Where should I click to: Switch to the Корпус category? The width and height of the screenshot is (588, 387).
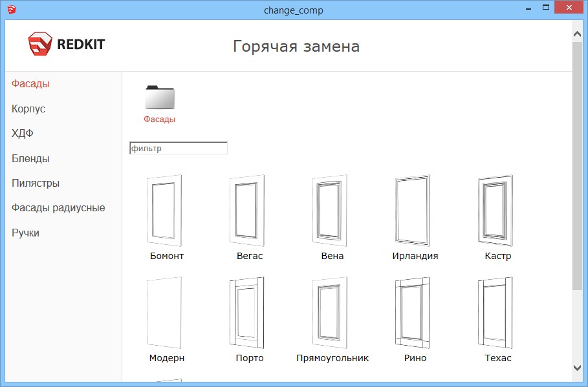coord(28,109)
